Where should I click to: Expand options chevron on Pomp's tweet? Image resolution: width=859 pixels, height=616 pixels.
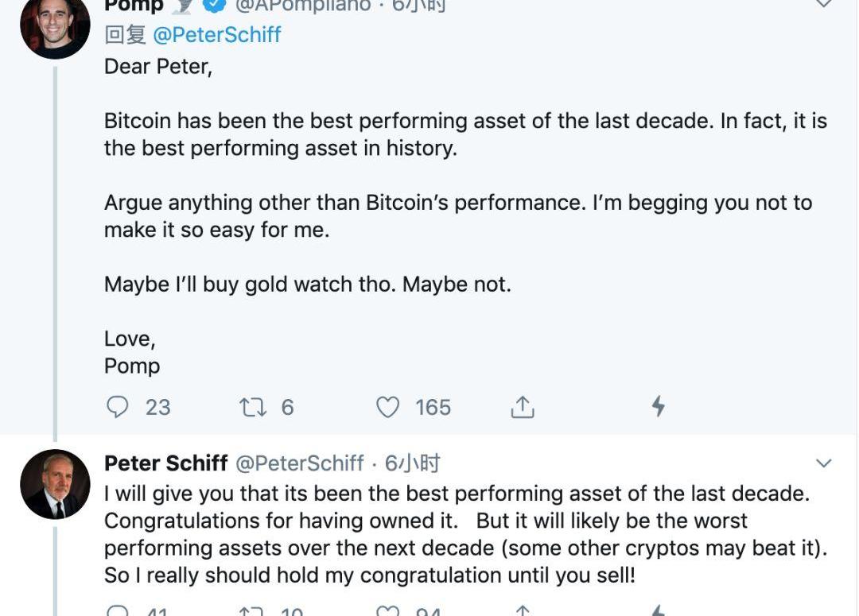coord(824,4)
